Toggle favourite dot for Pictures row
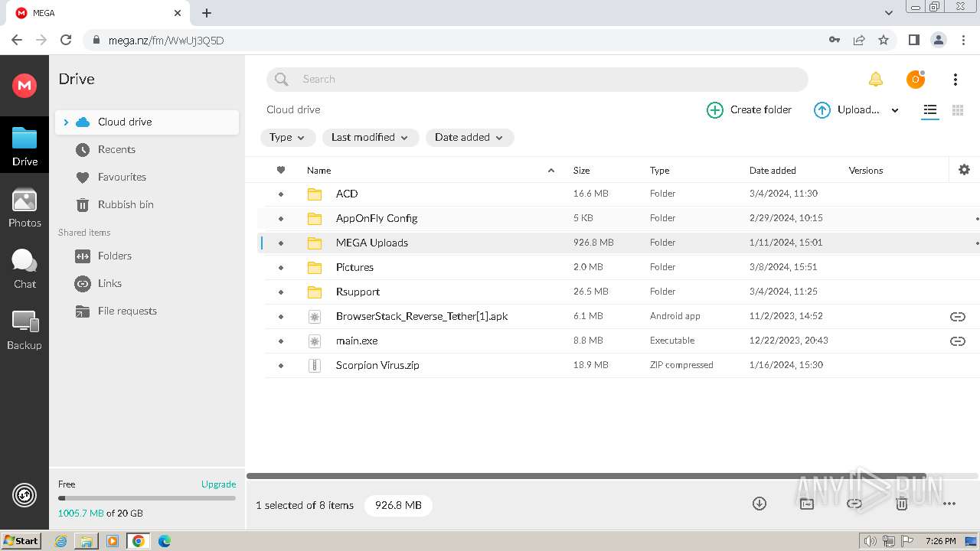The height and width of the screenshot is (551, 980). [x=281, y=268]
